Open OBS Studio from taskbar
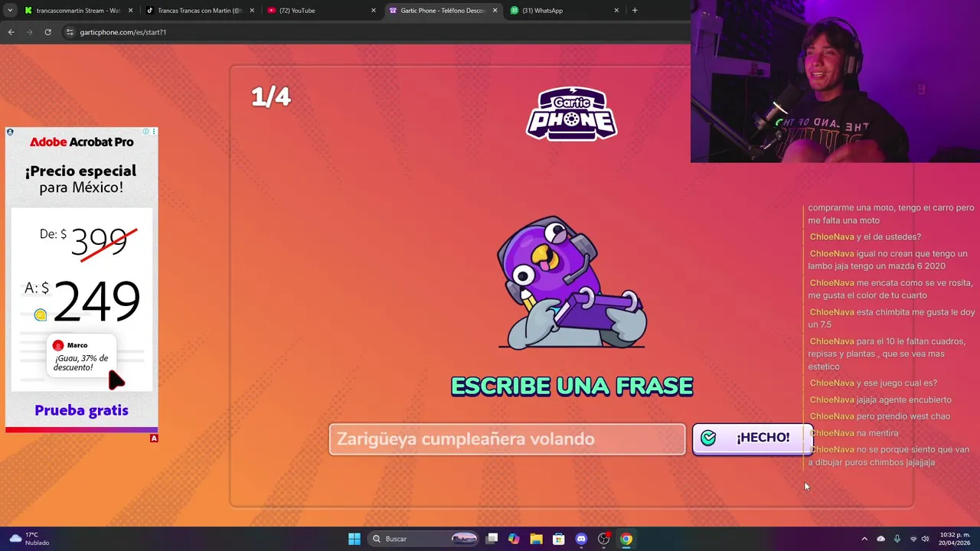The width and height of the screenshot is (980, 551). [x=603, y=539]
